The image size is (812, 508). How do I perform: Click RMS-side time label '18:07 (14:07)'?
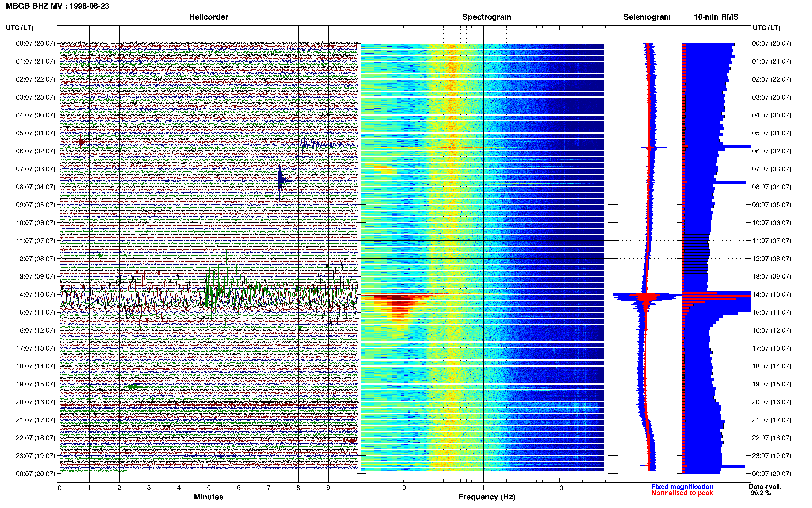tap(772, 366)
